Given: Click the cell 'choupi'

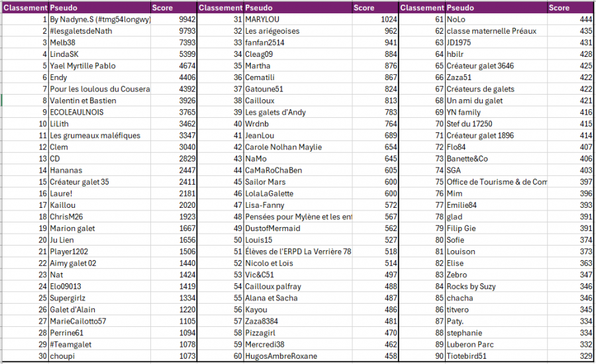Looking at the screenshot, I should tap(99, 356).
